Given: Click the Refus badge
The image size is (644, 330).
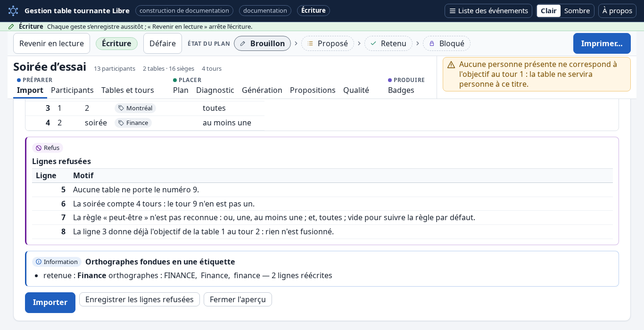Looking at the screenshot, I should pyautogui.click(x=48, y=148).
